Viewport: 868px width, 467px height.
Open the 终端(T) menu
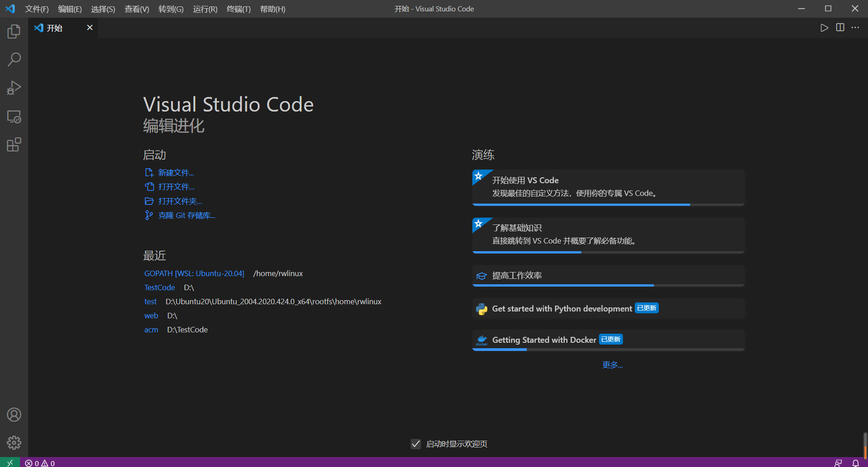pyautogui.click(x=239, y=9)
